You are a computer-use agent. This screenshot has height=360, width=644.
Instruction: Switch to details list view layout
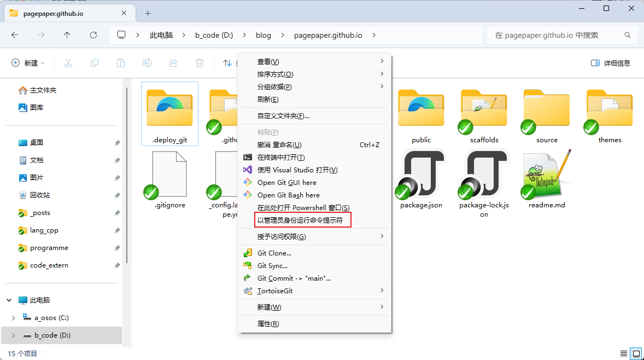624,353
